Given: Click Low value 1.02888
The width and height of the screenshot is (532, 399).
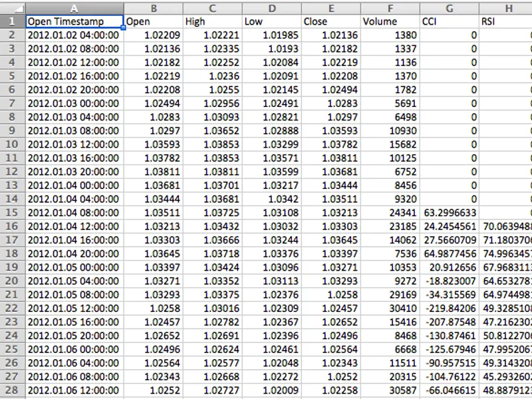Looking at the screenshot, I should 272,130.
